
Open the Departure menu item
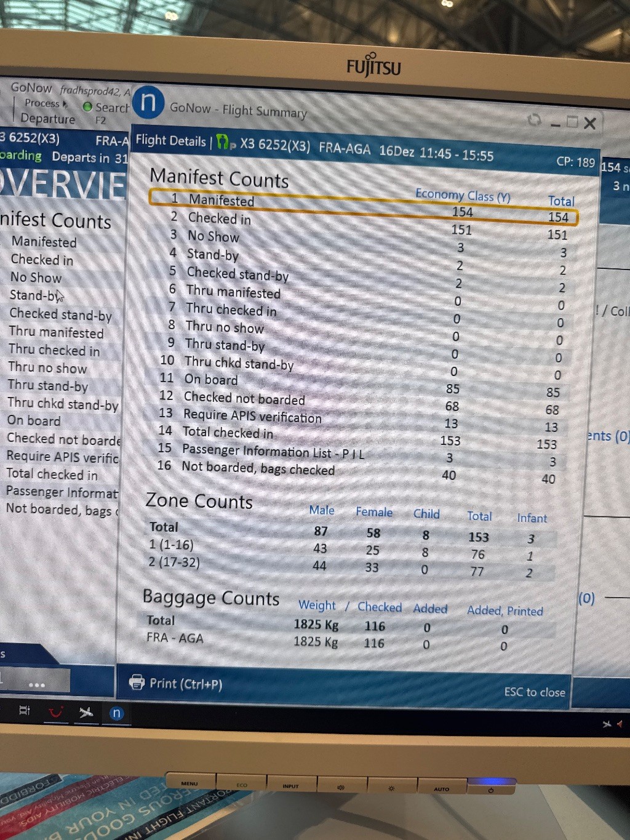coord(47,119)
